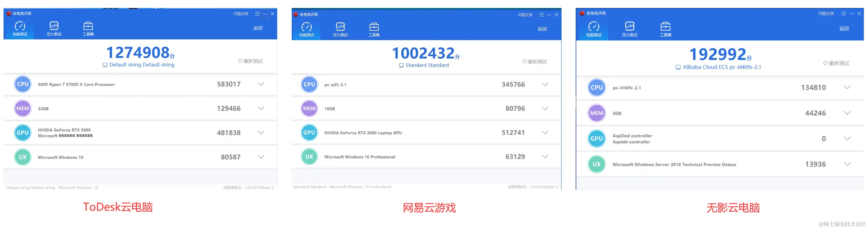The width and height of the screenshot is (868, 229).
Task: Click CPU badge next to AMD Ryzen 7
Action: click(x=22, y=84)
